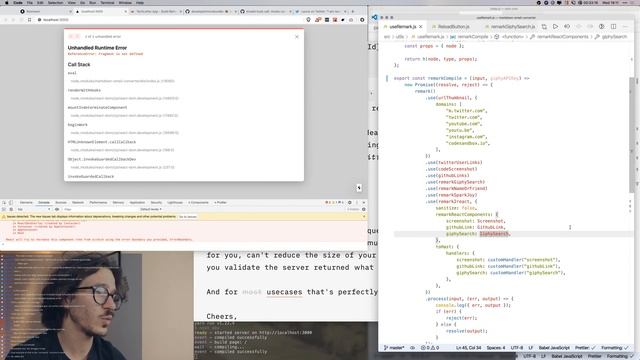Switch to the localhost:3000 browser tab
This screenshot has height=360, width=640.
[x=100, y=11]
